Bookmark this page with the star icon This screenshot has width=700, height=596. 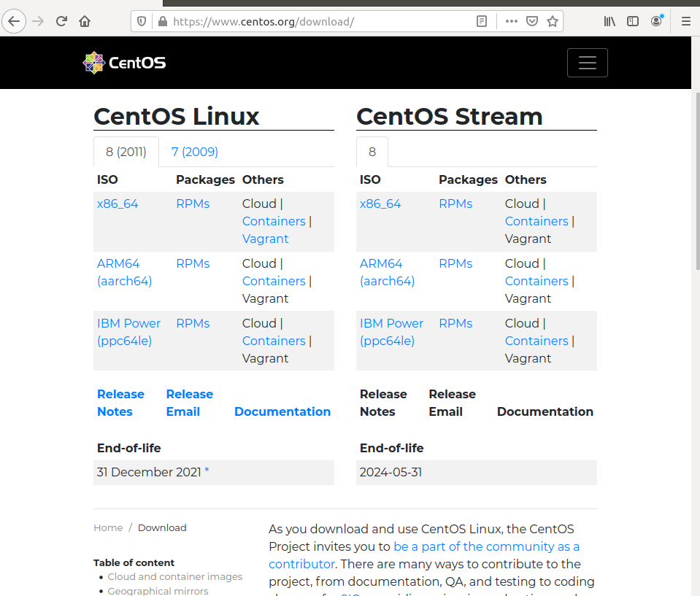click(x=553, y=21)
